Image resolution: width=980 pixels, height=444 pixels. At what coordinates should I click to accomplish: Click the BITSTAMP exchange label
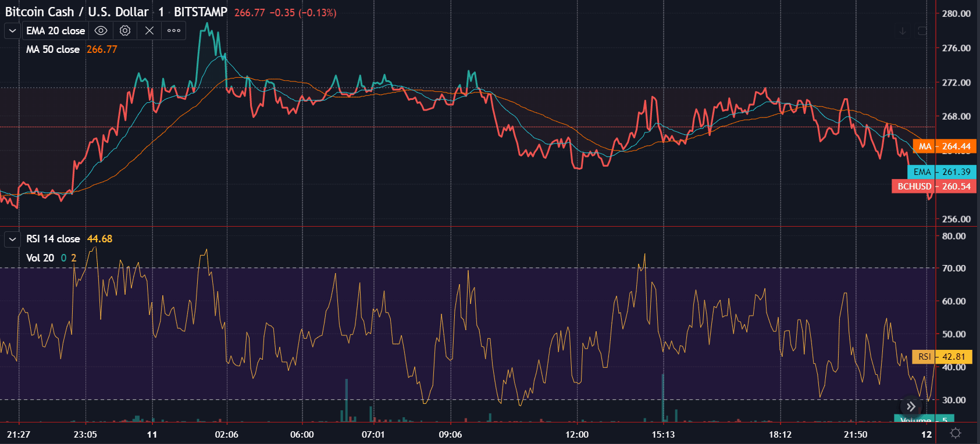point(201,12)
